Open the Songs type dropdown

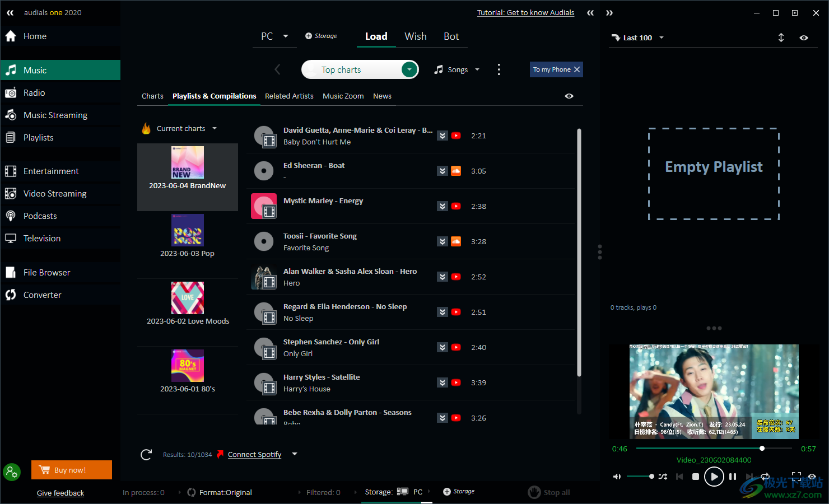(x=477, y=69)
